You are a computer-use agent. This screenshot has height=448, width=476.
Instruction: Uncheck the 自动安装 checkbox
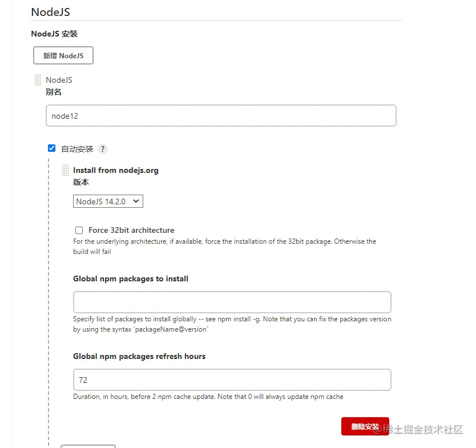[x=51, y=148]
